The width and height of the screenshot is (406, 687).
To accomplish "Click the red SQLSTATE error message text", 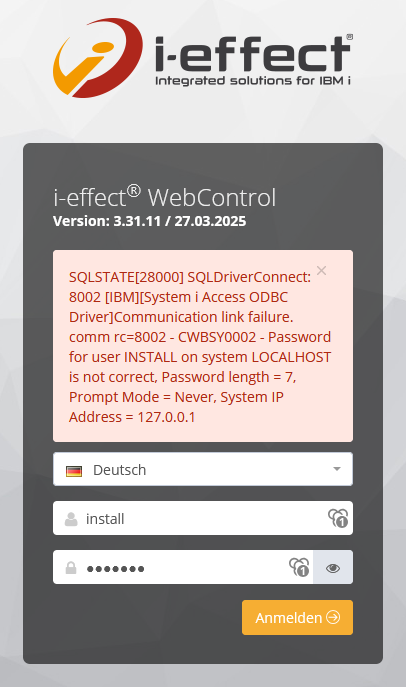I will pyautogui.click(x=200, y=347).
